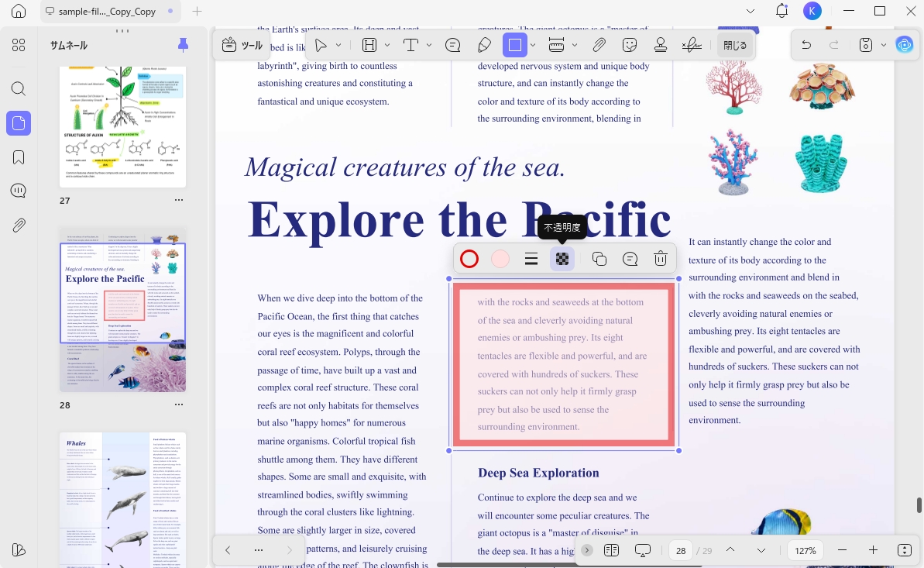Image resolution: width=924 pixels, height=568 pixels.
Task: Open the bottom-left more options dots
Action: point(259,549)
